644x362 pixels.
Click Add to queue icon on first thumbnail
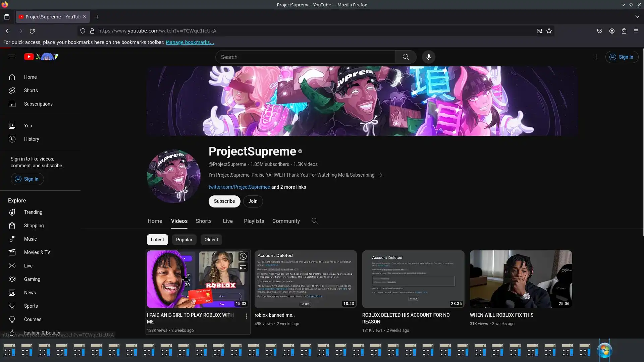[243, 267]
